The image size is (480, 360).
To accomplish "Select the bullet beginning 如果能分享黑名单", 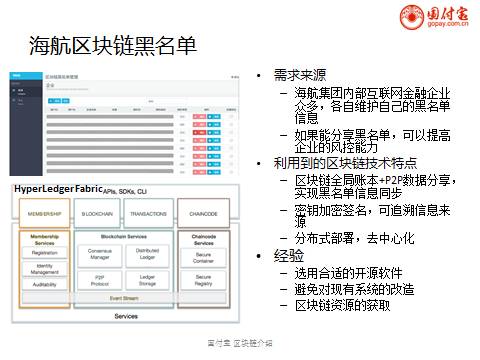I will [x=372, y=141].
